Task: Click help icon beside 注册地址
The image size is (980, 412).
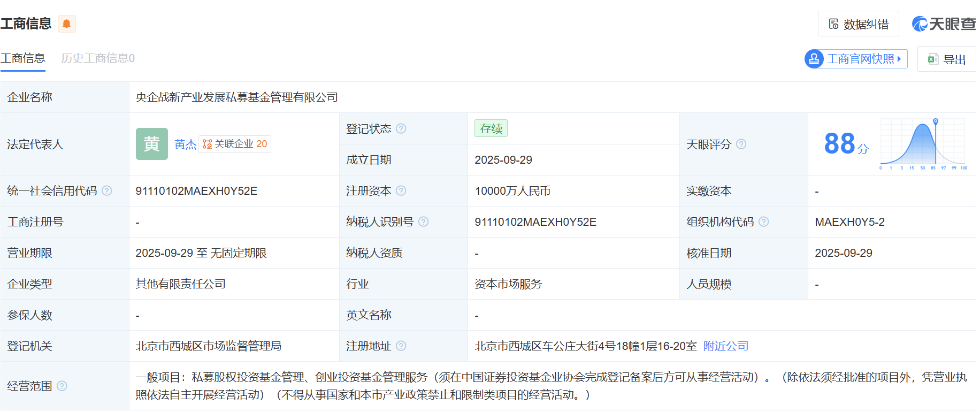Action: click(x=401, y=346)
